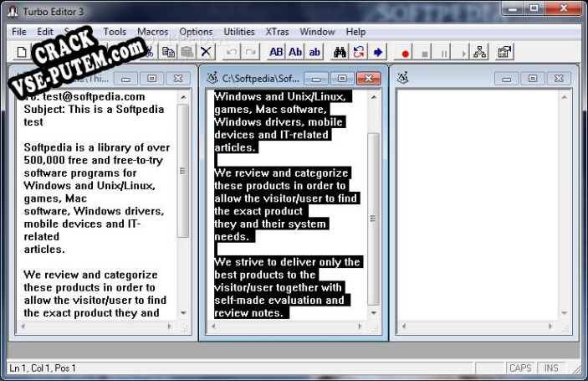Screen dimensions: 588x381
Task: Open the XTras menu
Action: (277, 32)
